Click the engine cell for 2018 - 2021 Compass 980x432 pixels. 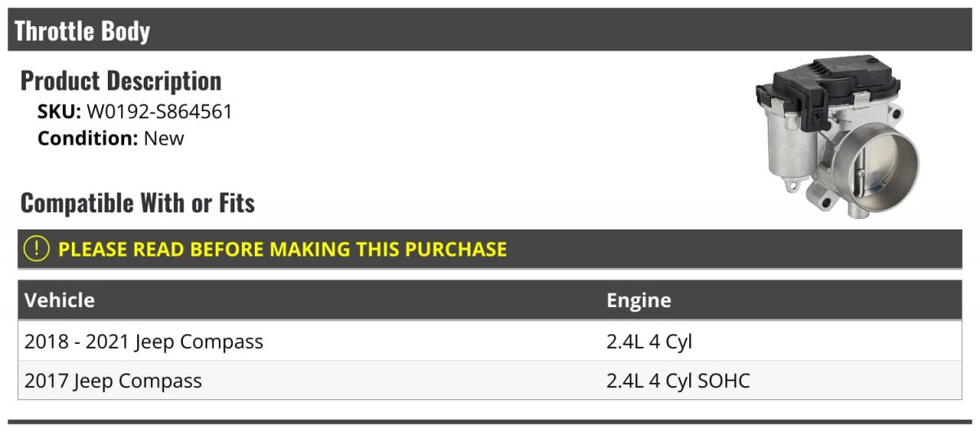(649, 341)
